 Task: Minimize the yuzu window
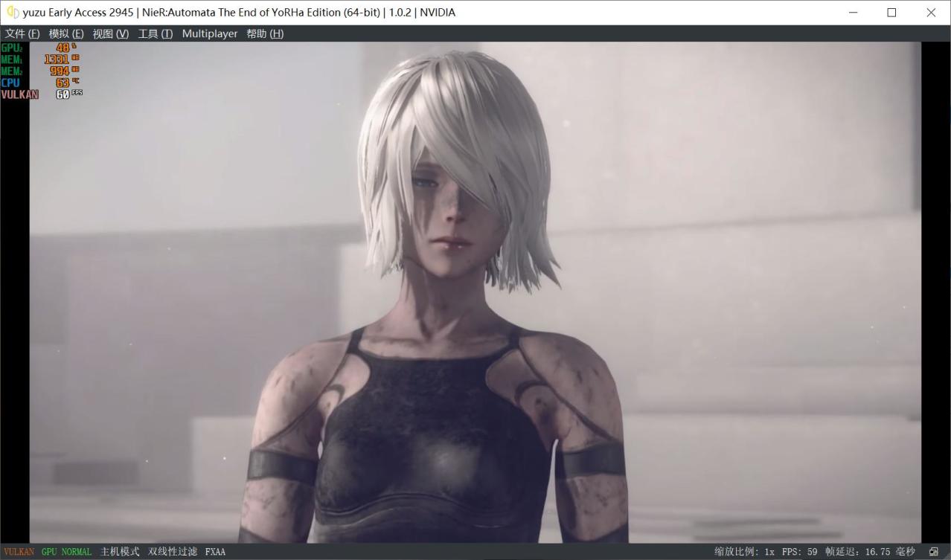coord(852,13)
